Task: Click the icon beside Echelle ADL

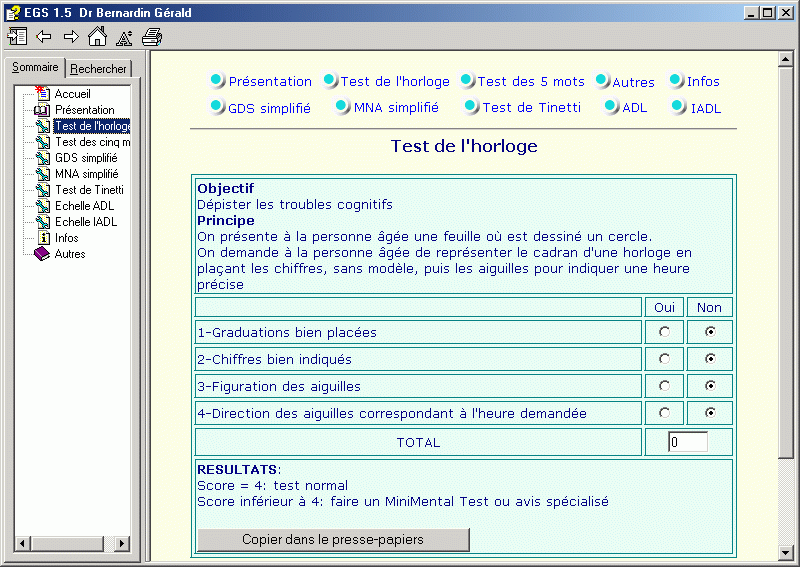Action: pyautogui.click(x=43, y=206)
